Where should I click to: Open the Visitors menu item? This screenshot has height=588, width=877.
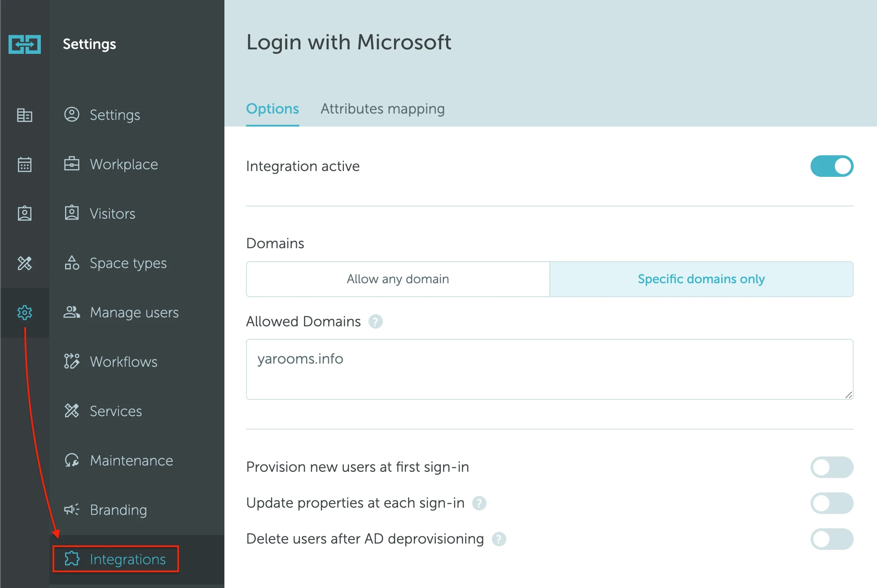(x=137, y=214)
